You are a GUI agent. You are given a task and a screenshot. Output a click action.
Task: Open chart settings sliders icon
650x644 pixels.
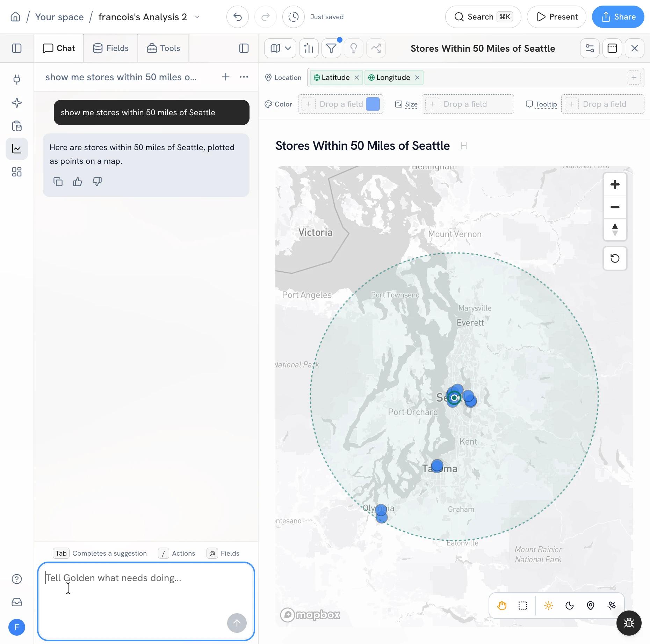click(590, 48)
